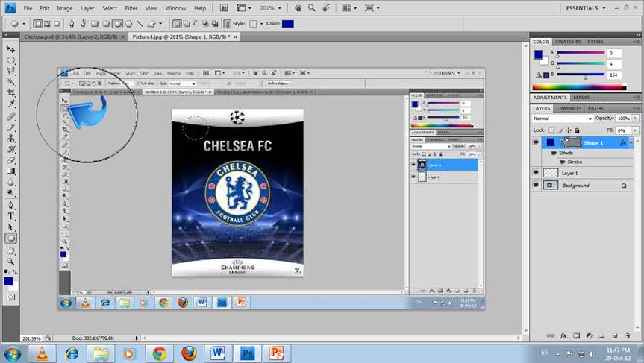Select the Brush tool
The width and height of the screenshot is (644, 363).
pyautogui.click(x=10, y=127)
